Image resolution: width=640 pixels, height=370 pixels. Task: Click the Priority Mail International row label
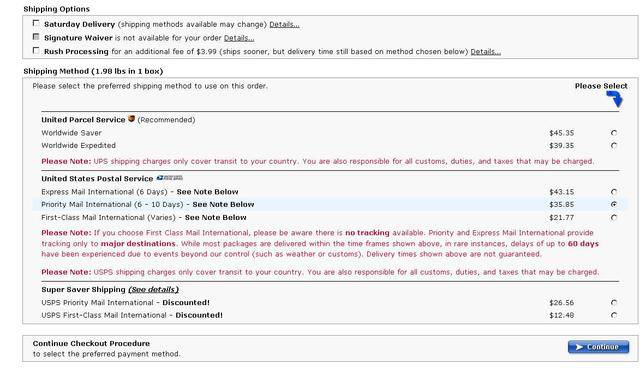[148, 204]
